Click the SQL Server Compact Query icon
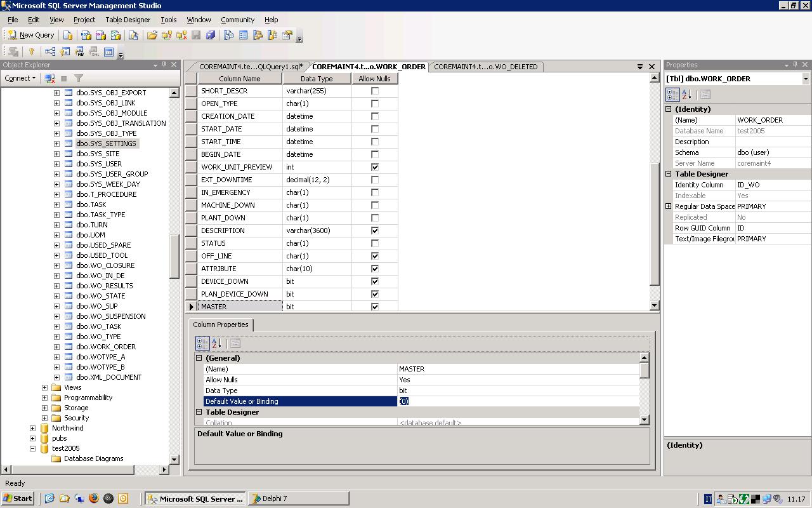812x508 pixels. click(x=133, y=35)
